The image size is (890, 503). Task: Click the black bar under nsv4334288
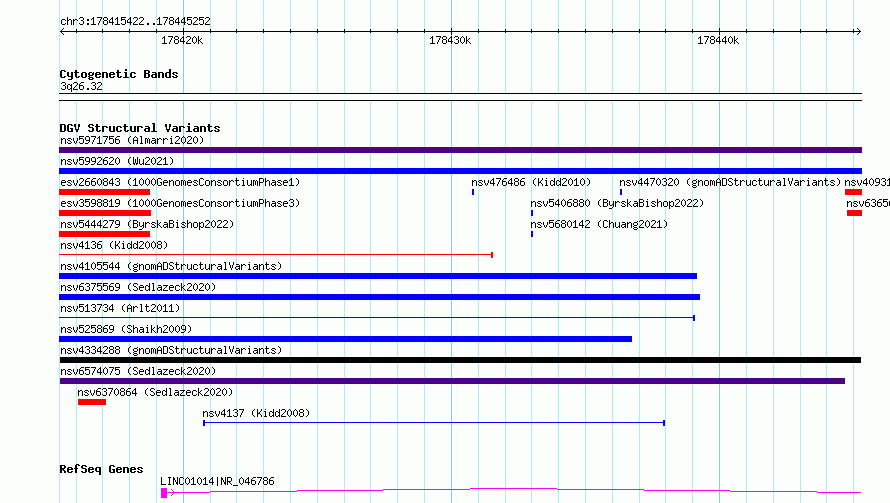click(460, 360)
